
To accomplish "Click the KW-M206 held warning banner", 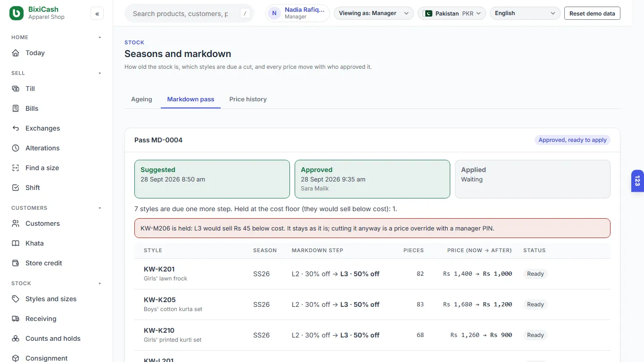I will pyautogui.click(x=372, y=228).
